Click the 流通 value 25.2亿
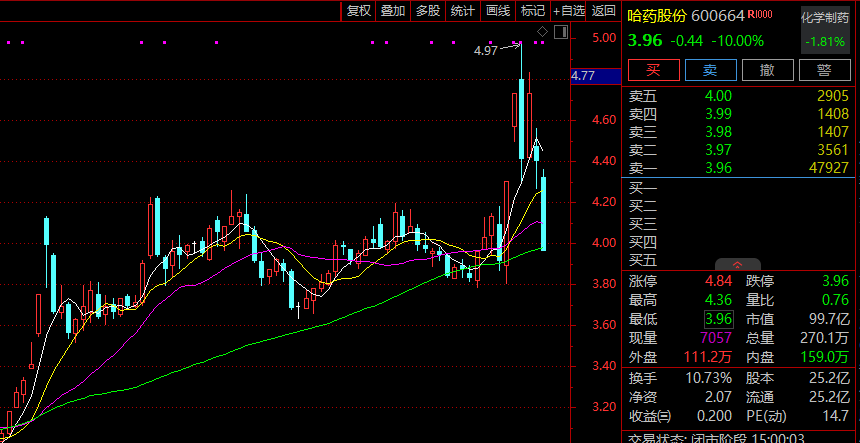 point(830,397)
